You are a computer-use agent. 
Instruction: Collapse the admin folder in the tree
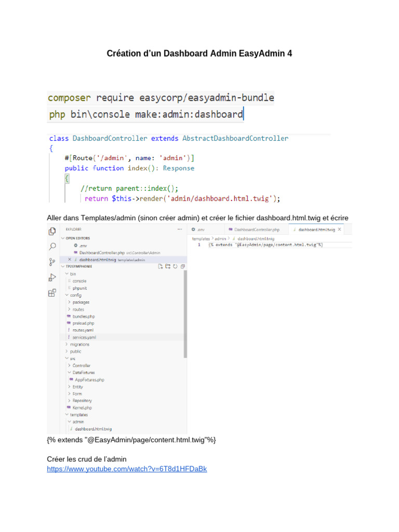click(x=69, y=422)
